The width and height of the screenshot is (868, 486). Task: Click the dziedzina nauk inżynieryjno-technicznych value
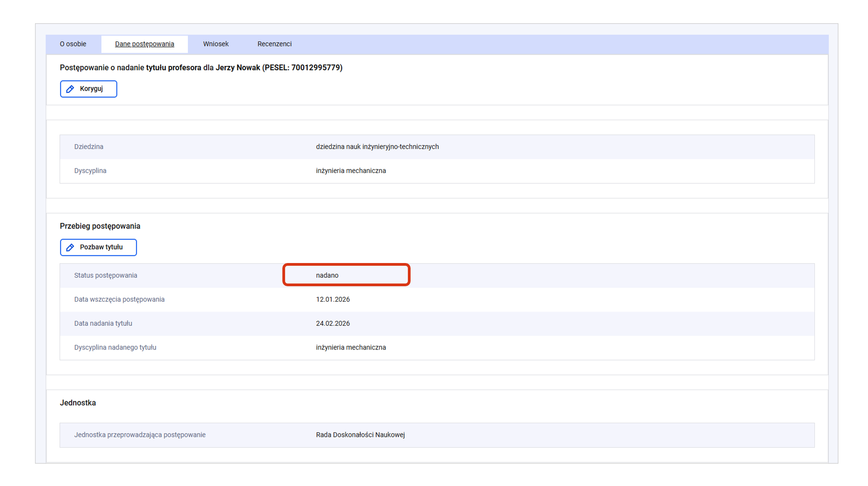pyautogui.click(x=377, y=147)
